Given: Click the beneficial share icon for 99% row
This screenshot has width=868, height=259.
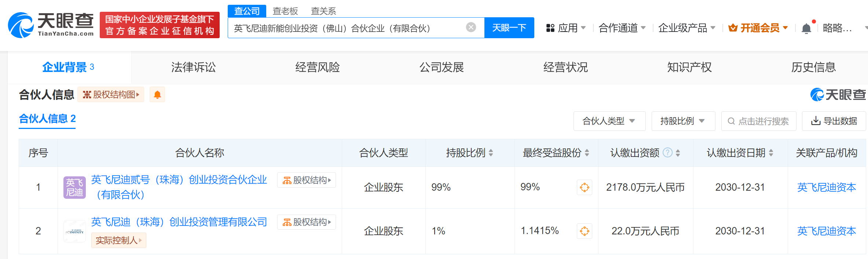Looking at the screenshot, I should coord(584,187).
